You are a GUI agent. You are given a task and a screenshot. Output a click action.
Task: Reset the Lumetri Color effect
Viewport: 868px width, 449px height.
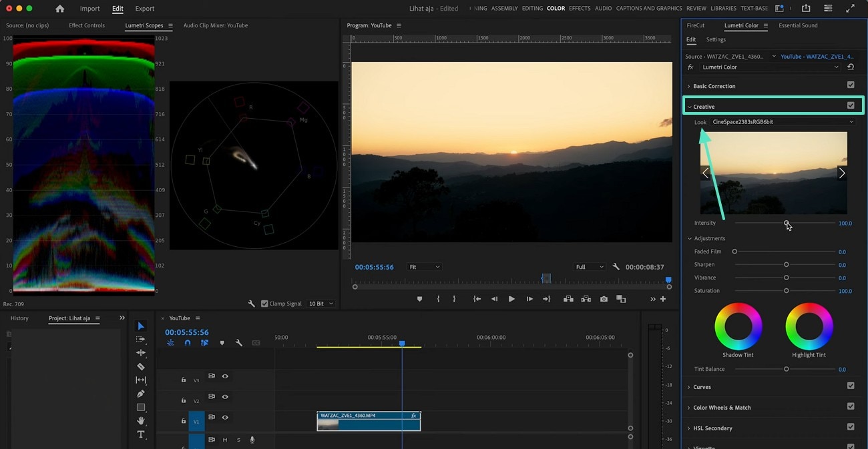coord(851,67)
